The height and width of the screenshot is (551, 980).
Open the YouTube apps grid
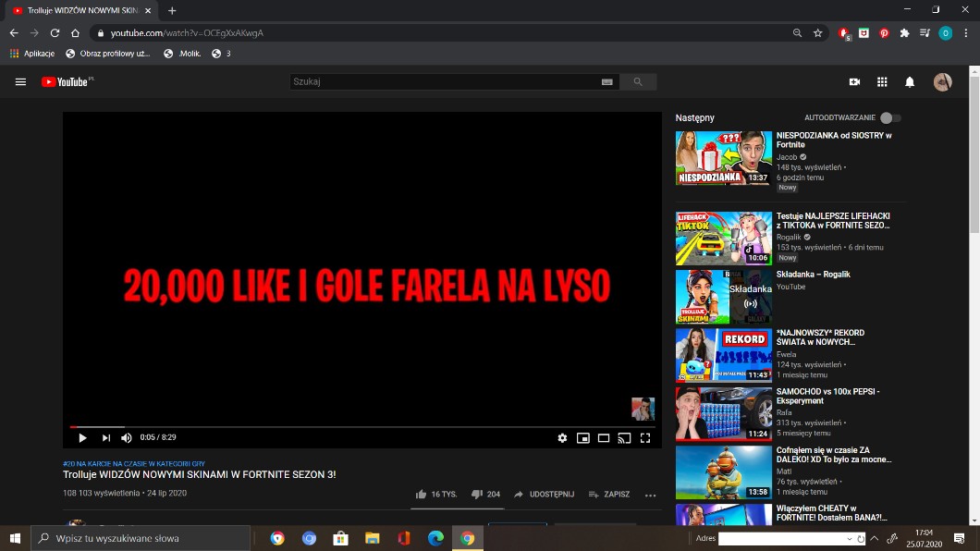click(882, 82)
